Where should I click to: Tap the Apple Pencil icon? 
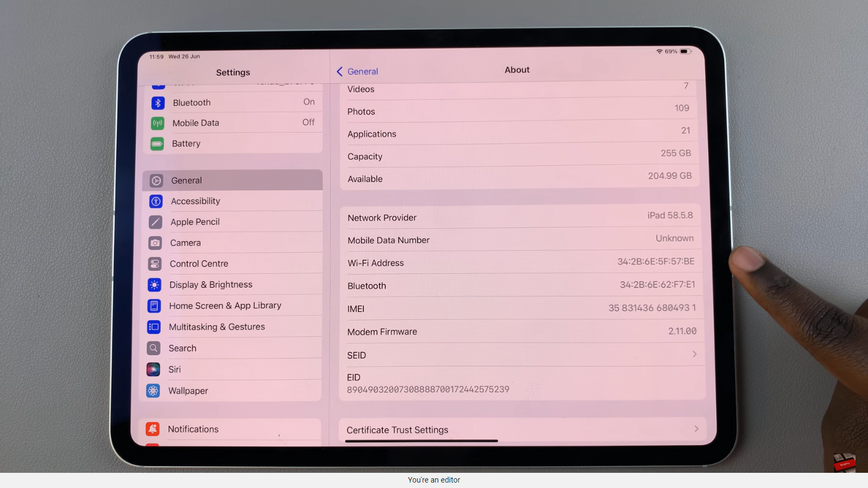point(155,222)
